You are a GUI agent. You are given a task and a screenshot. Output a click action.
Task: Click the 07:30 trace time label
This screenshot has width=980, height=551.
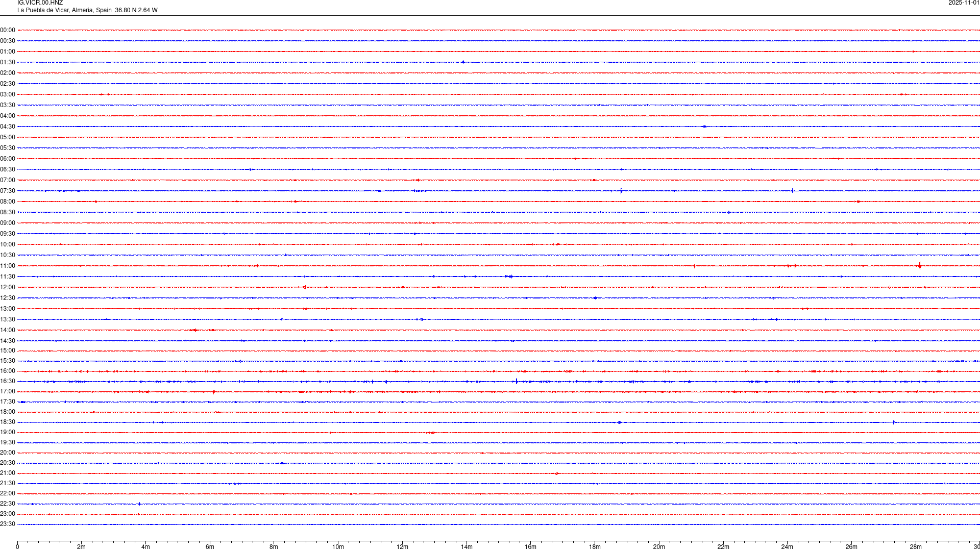click(x=8, y=191)
